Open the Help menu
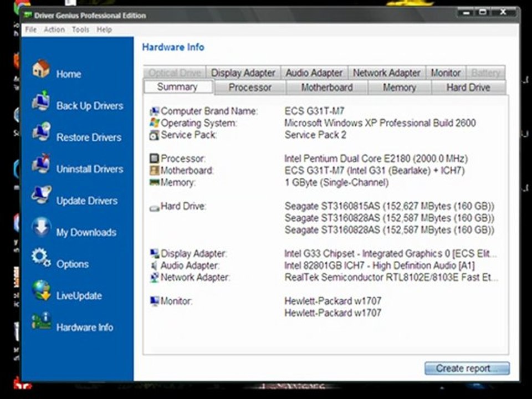 [x=104, y=29]
